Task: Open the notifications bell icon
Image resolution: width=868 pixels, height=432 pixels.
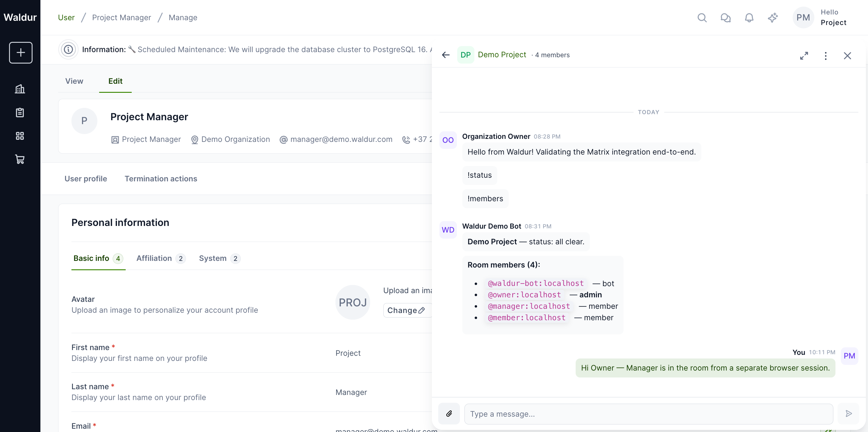Action: [x=749, y=17]
